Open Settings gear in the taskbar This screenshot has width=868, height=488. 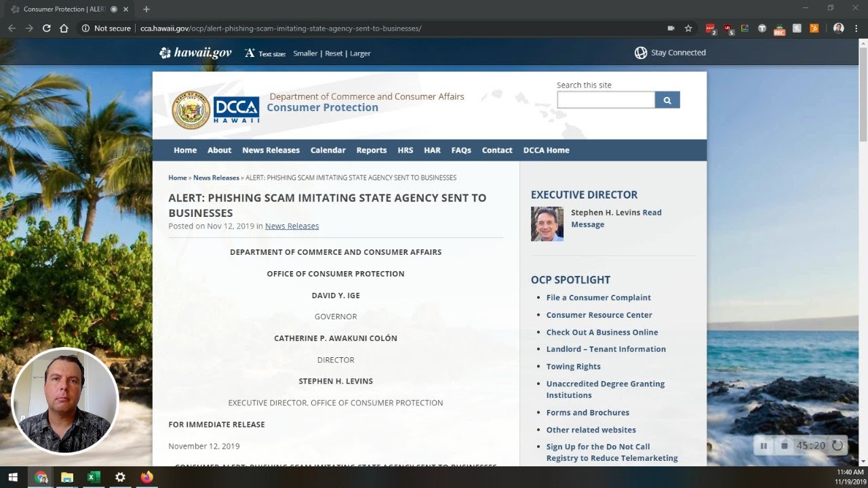[120, 477]
